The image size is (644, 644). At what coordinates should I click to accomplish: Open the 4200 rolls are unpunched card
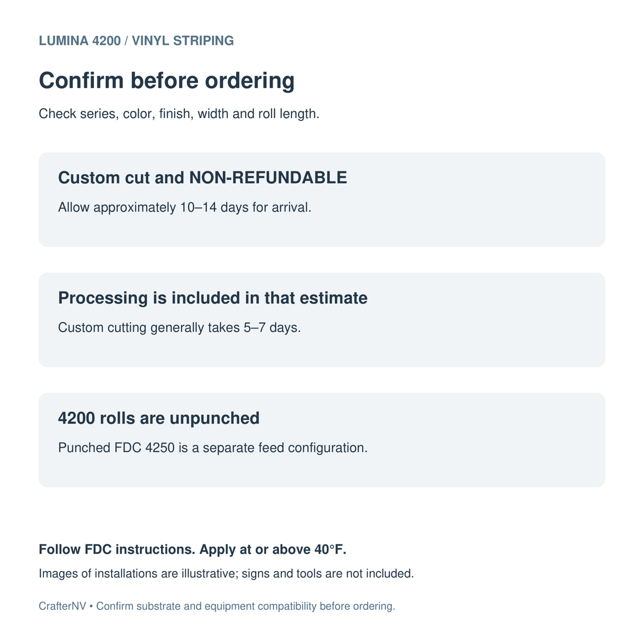[x=322, y=440]
